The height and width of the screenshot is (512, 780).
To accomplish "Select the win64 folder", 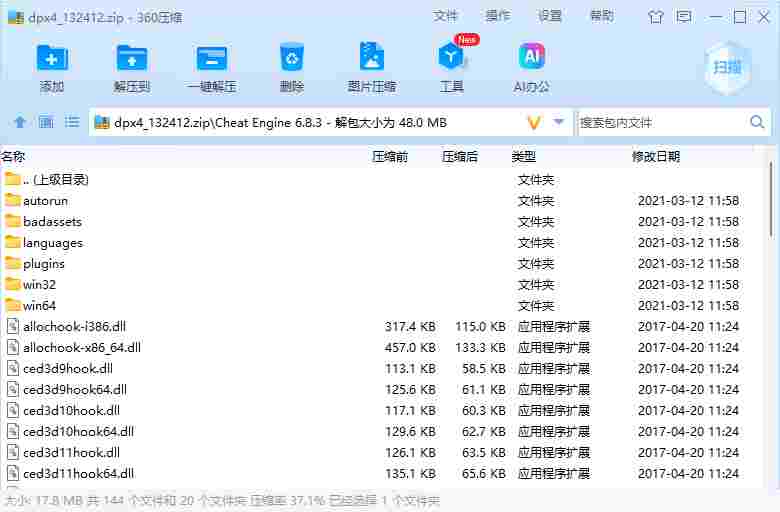I will coord(383,306).
